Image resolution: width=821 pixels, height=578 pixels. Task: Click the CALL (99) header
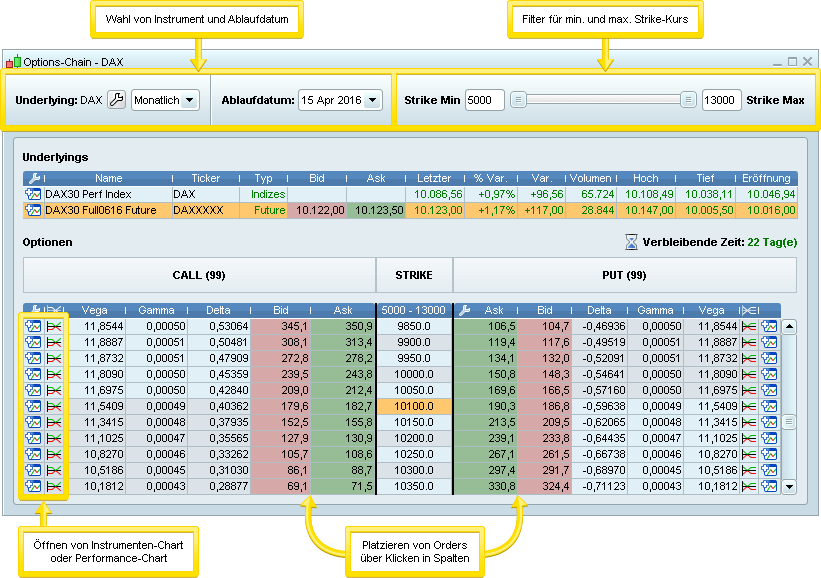point(199,275)
